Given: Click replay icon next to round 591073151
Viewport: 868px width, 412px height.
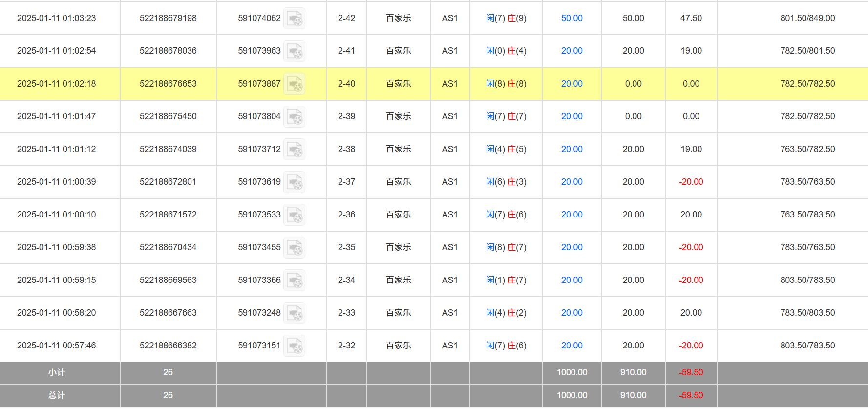Looking at the screenshot, I should pyautogui.click(x=295, y=346).
